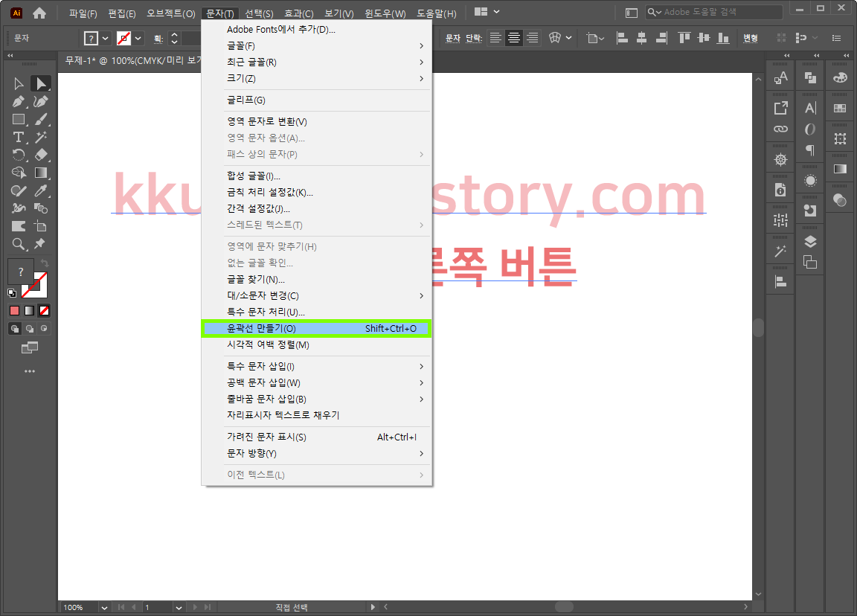This screenshot has height=616, width=857.
Task: Open the stroke color dropdown arrow
Action: tap(138, 38)
